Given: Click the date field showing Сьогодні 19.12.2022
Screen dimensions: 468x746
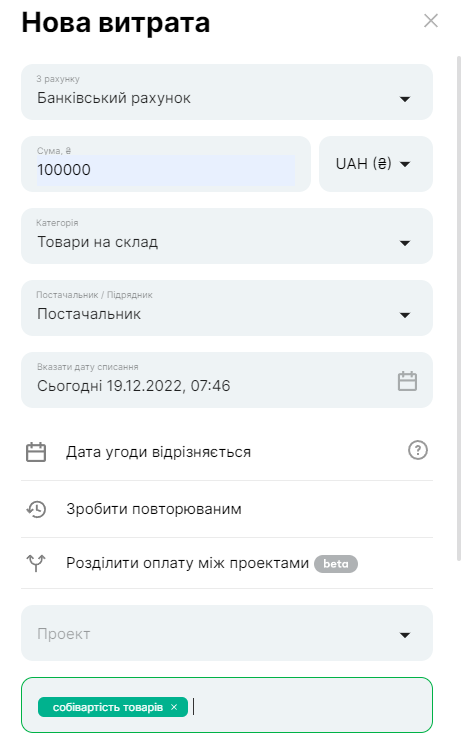Looking at the screenshot, I should [x=227, y=380].
